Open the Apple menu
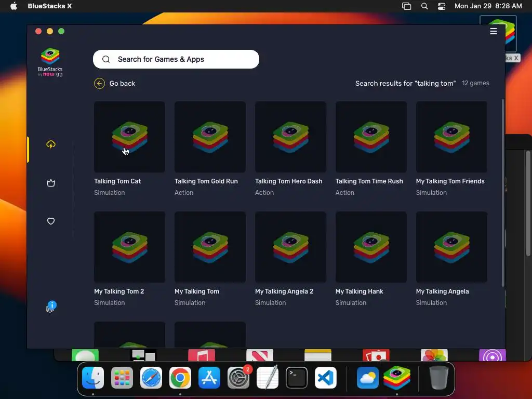 click(14, 6)
